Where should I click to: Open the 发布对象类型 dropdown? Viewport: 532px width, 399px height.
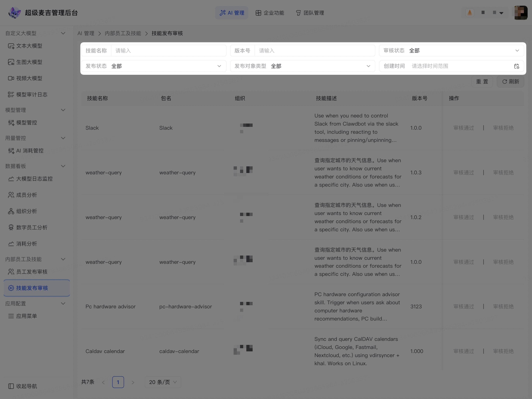pyautogui.click(x=302, y=66)
